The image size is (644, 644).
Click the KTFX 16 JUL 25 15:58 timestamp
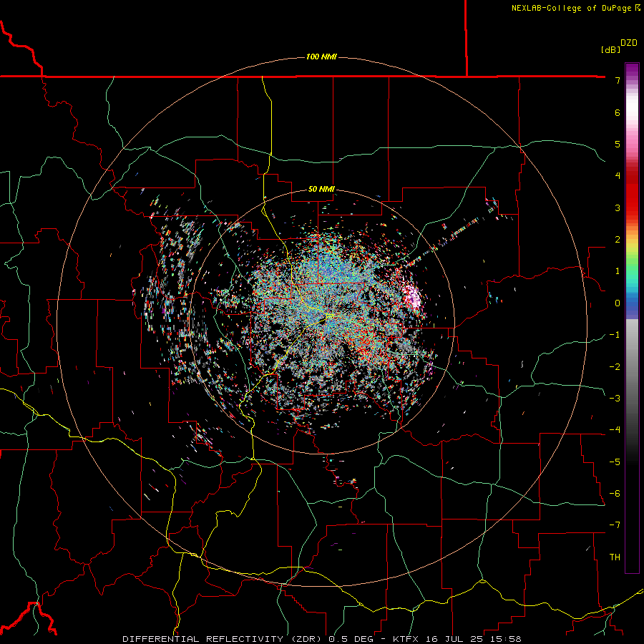(457, 639)
